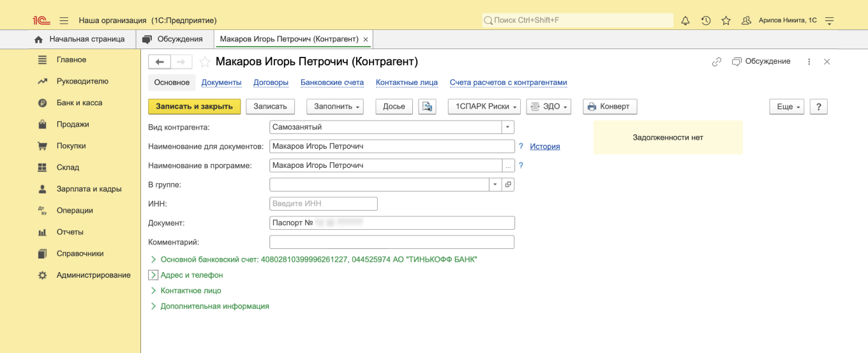This screenshot has width=868, height=353.
Task: Expand the Дополнительная информация section
Action: click(x=153, y=306)
